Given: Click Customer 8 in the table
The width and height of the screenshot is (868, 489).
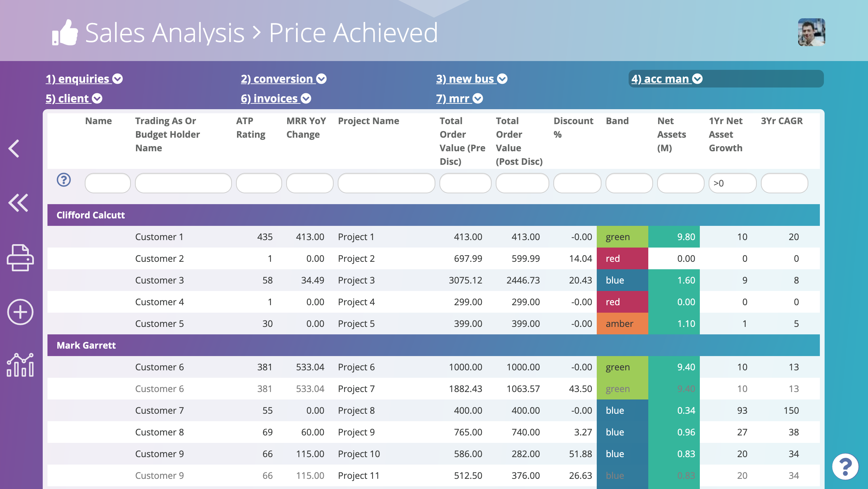Looking at the screenshot, I should click(159, 432).
